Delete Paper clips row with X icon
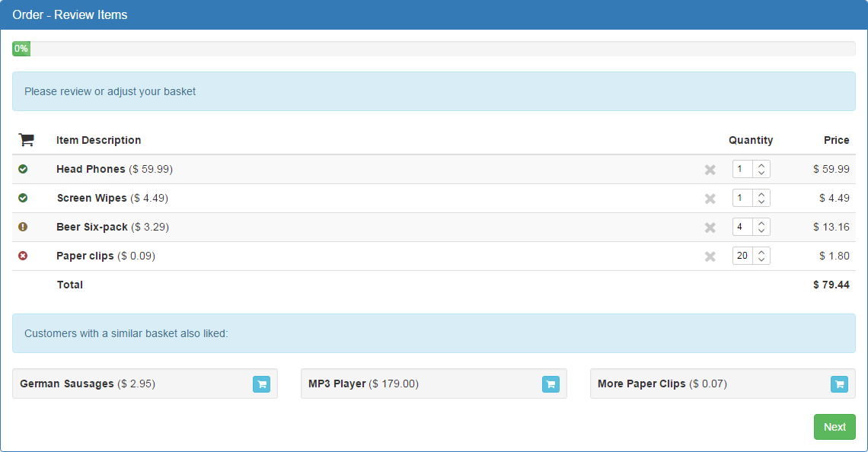The height and width of the screenshot is (452, 868). pos(710,256)
